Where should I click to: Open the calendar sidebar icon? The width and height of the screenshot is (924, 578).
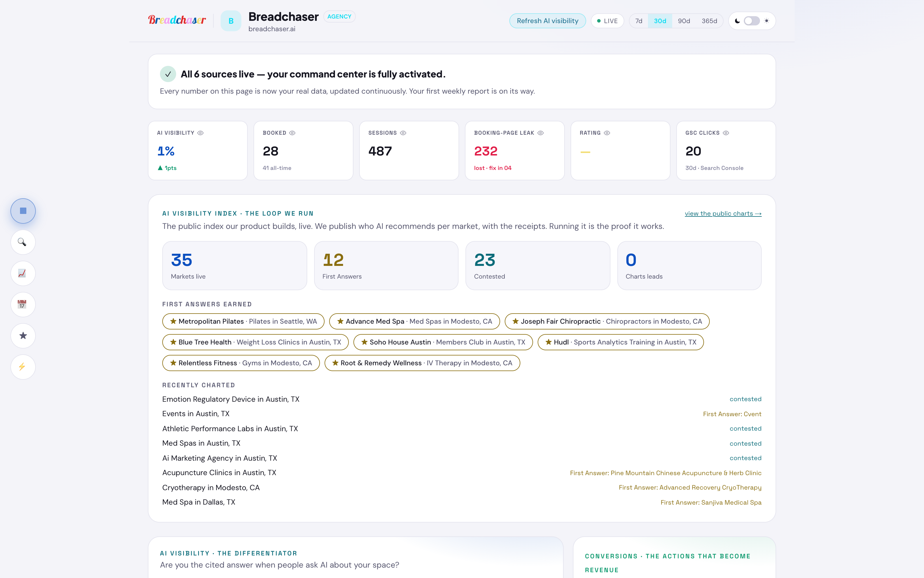click(23, 305)
